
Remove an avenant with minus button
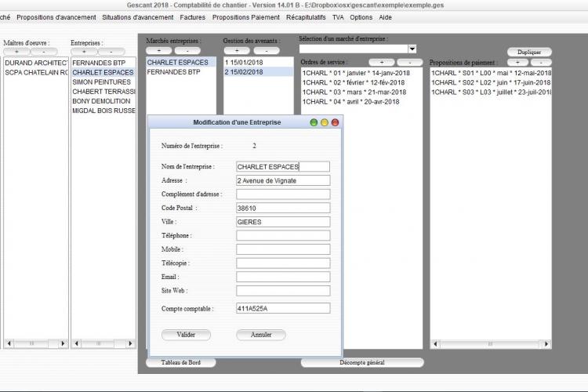click(x=267, y=51)
